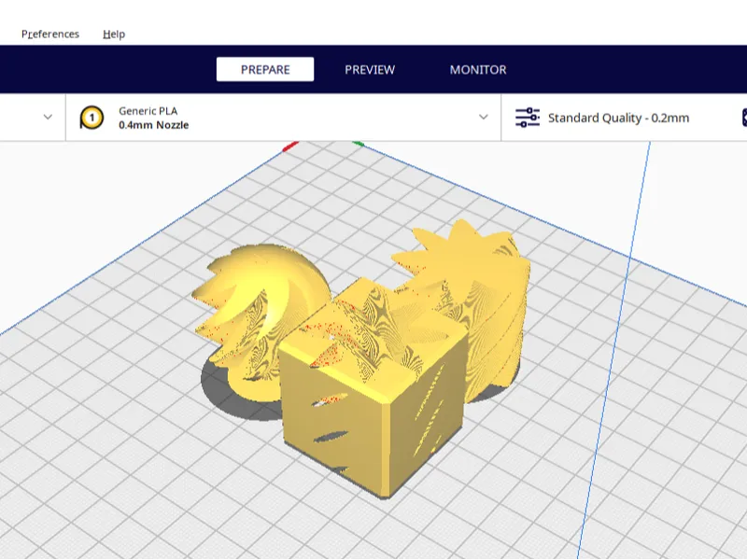Click the Generic PLA label

(148, 111)
